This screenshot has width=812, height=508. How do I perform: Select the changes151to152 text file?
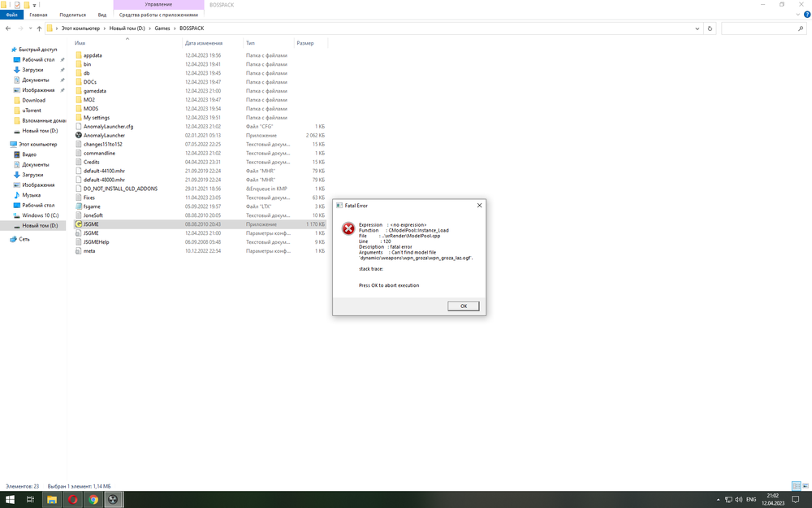103,144
